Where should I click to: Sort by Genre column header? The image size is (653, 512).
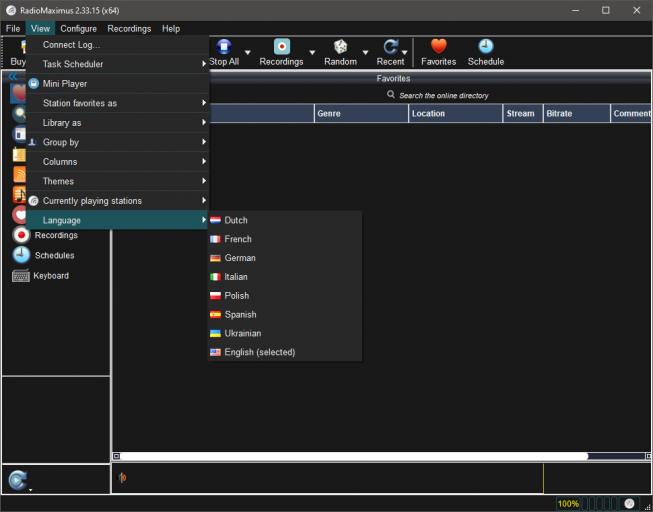(x=361, y=113)
